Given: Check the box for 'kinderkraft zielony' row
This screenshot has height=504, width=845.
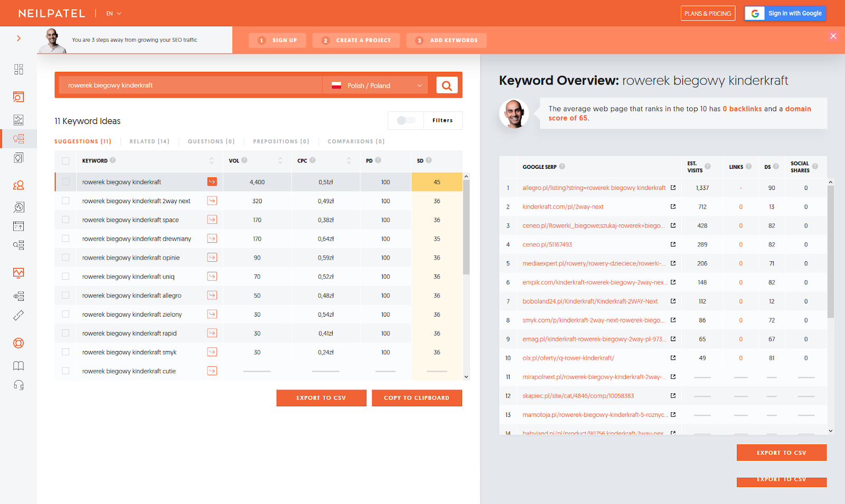Looking at the screenshot, I should click(x=65, y=314).
